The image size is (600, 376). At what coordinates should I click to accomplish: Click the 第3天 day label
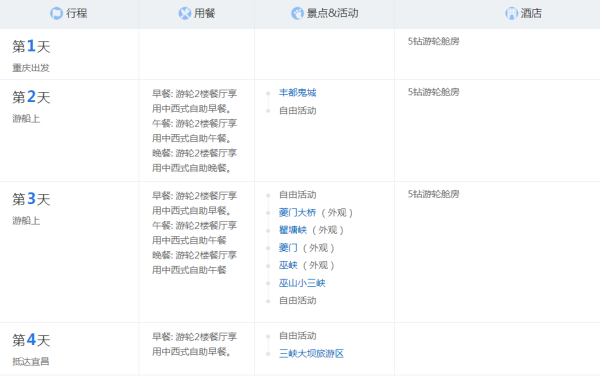click(31, 199)
